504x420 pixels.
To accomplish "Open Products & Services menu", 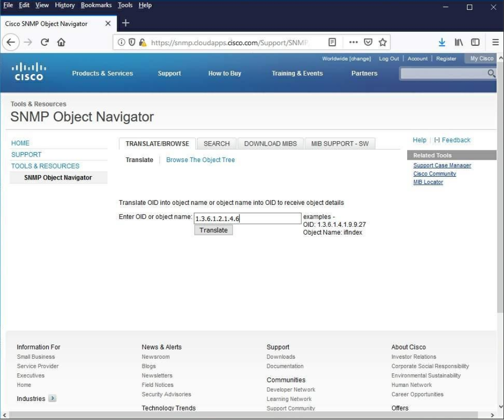I will pos(103,73).
